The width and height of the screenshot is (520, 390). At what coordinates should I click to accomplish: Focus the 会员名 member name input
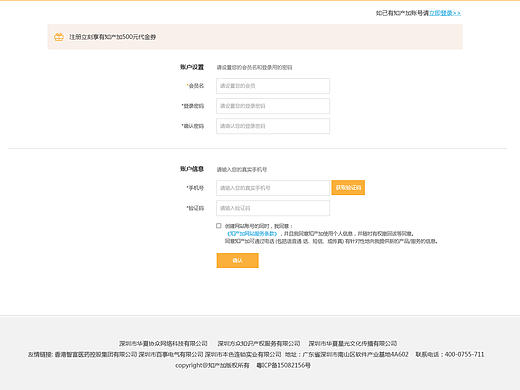(273, 86)
